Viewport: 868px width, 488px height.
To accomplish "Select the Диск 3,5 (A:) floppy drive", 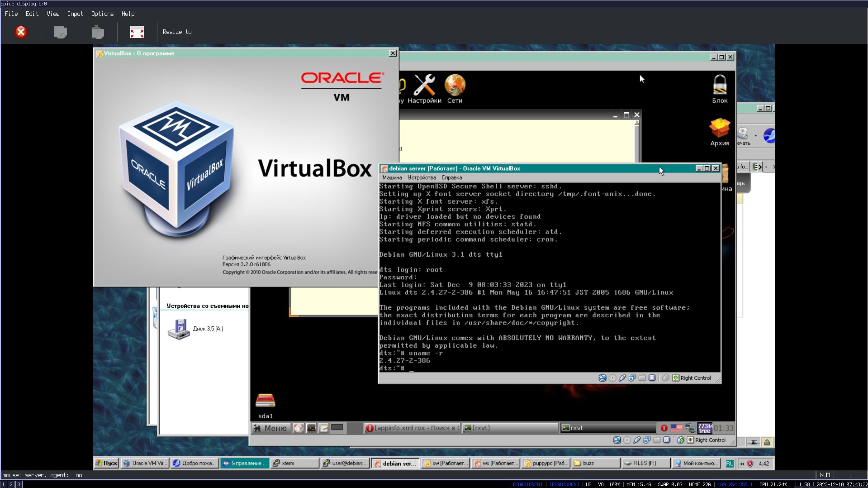I will click(196, 329).
